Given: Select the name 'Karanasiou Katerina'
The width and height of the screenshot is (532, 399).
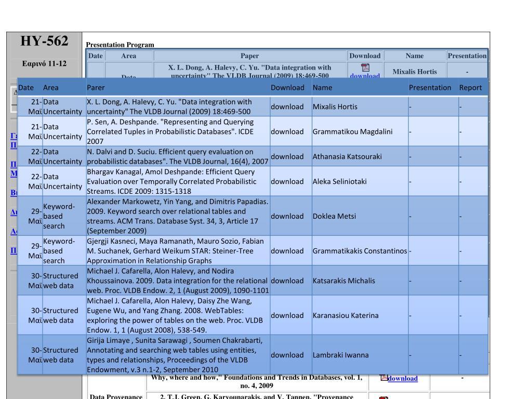Looking at the screenshot, I should (345, 315).
